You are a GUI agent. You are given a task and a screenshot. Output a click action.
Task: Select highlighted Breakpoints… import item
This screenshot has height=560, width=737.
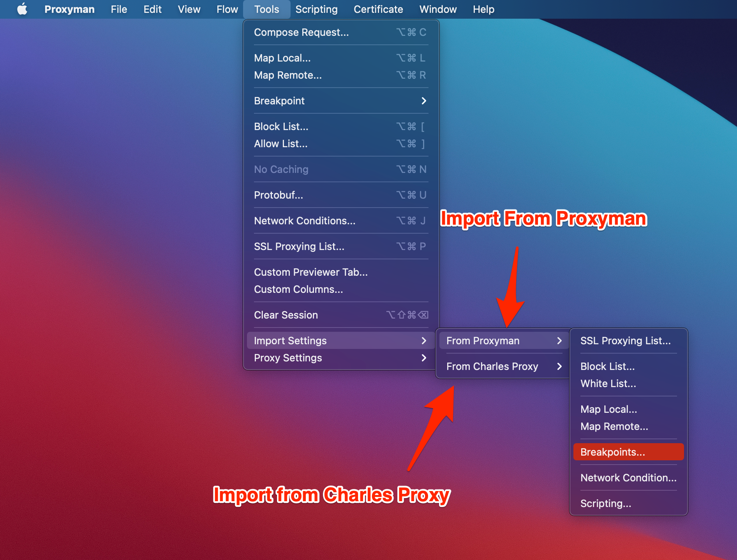click(x=628, y=452)
